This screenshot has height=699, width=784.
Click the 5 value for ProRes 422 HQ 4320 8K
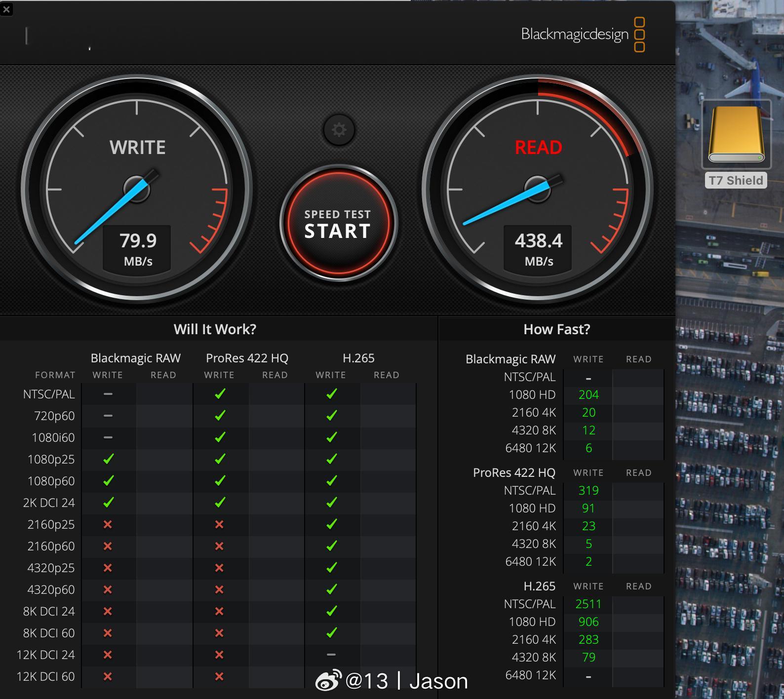point(588,544)
